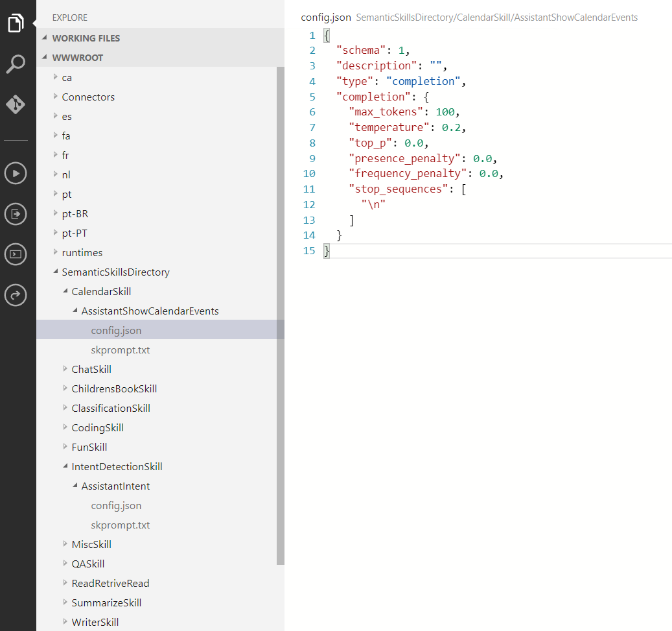Select the Source Control (Git) icon
The image size is (672, 631).
(16, 104)
